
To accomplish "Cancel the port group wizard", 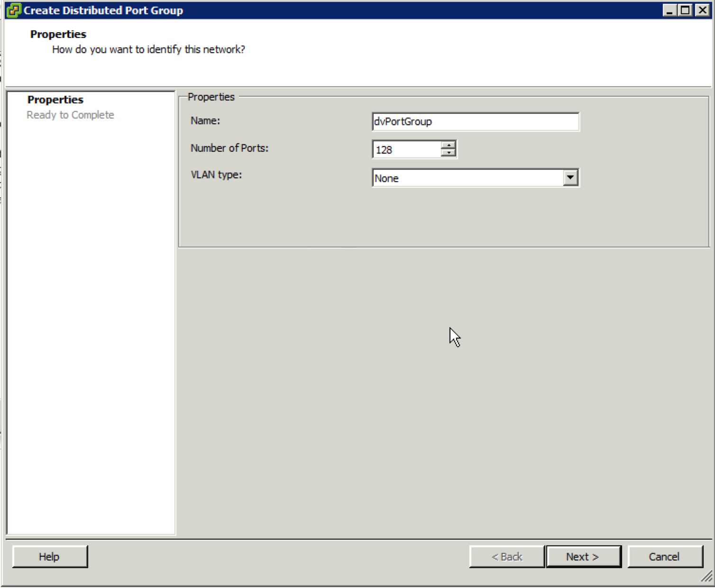I will point(664,557).
